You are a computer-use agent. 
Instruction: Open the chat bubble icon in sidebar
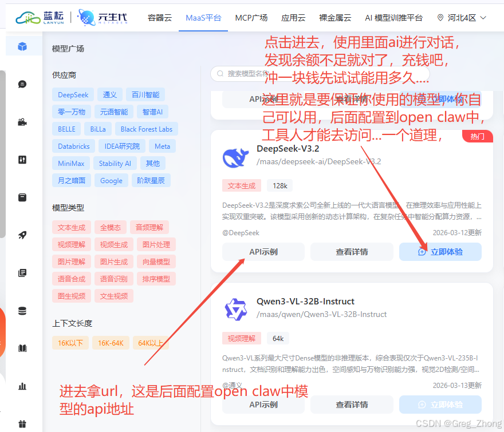(x=22, y=84)
